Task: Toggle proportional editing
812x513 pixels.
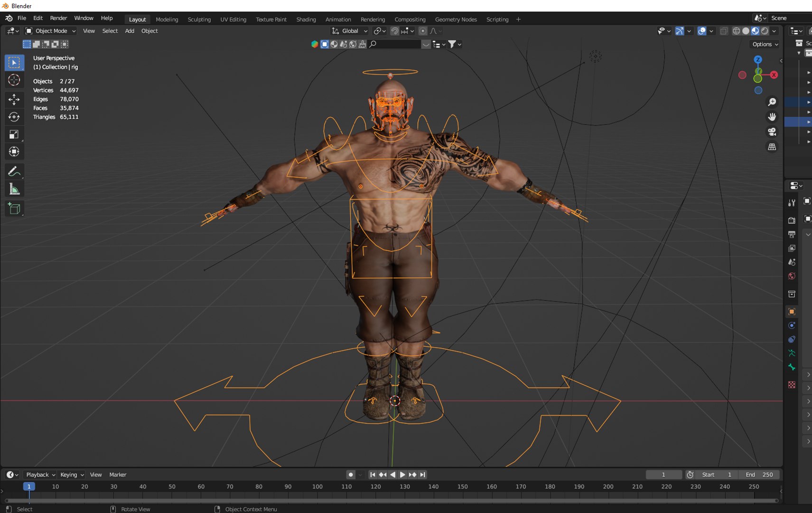Action: [422, 31]
